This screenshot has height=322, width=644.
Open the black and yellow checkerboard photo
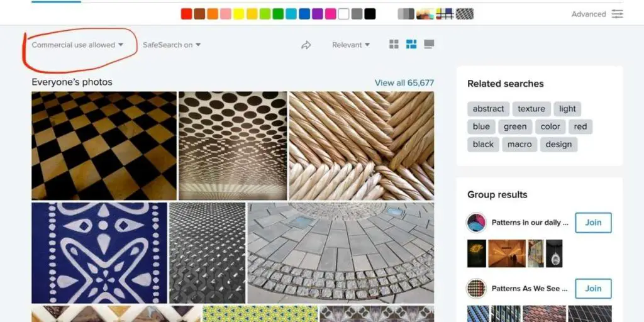104,146
